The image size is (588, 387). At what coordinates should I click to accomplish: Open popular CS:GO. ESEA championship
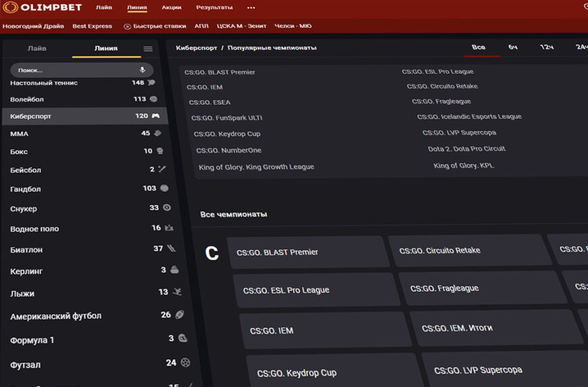pyautogui.click(x=210, y=102)
